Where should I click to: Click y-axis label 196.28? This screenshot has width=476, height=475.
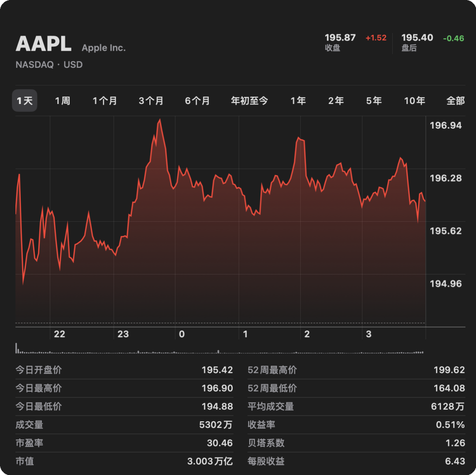click(x=446, y=178)
